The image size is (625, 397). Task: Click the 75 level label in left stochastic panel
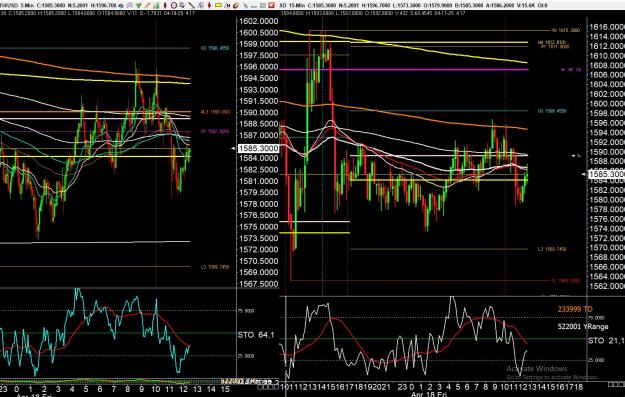(246, 311)
